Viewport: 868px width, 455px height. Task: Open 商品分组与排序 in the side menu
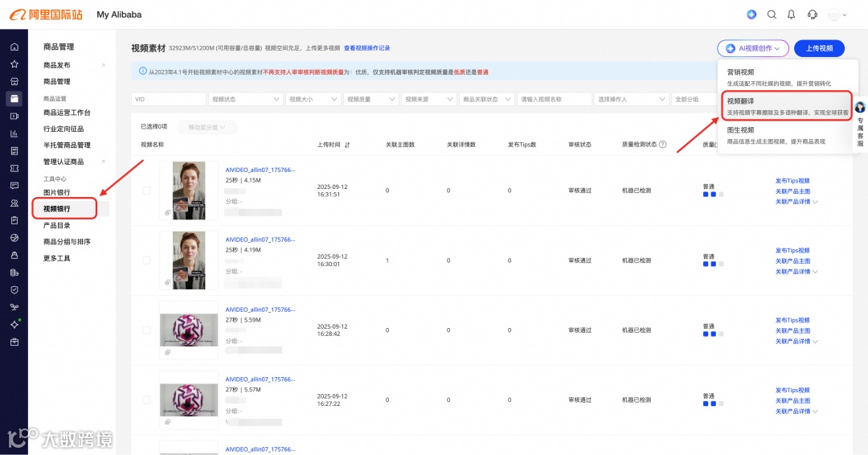67,242
